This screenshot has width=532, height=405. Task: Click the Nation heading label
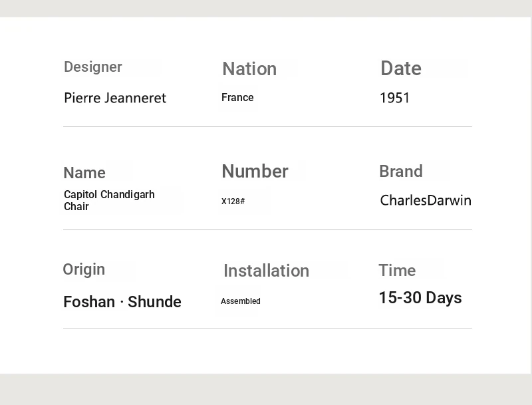[x=249, y=69]
